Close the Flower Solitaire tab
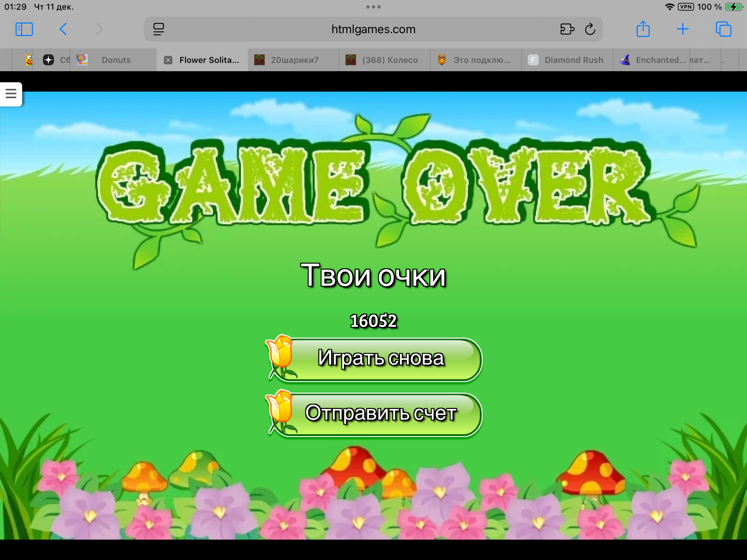The width and height of the screenshot is (747, 560). (168, 60)
